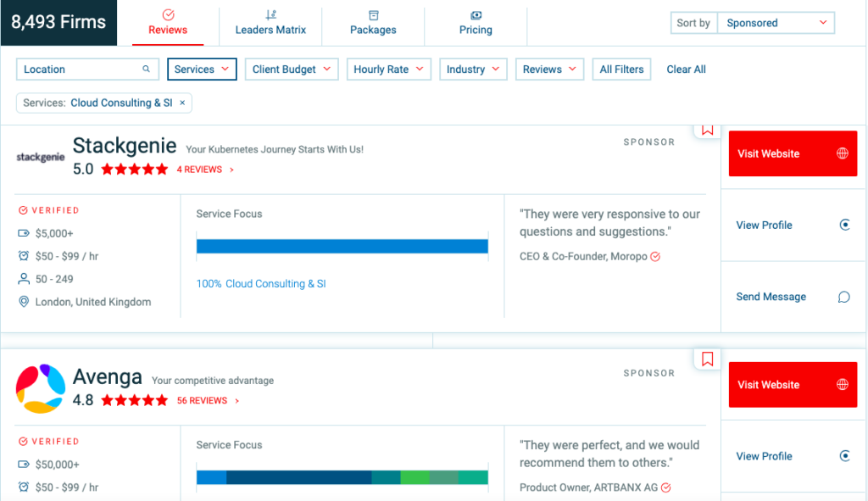Click bright green segment of Avenga focus bar
This screenshot has height=501, width=868.
pos(415,477)
